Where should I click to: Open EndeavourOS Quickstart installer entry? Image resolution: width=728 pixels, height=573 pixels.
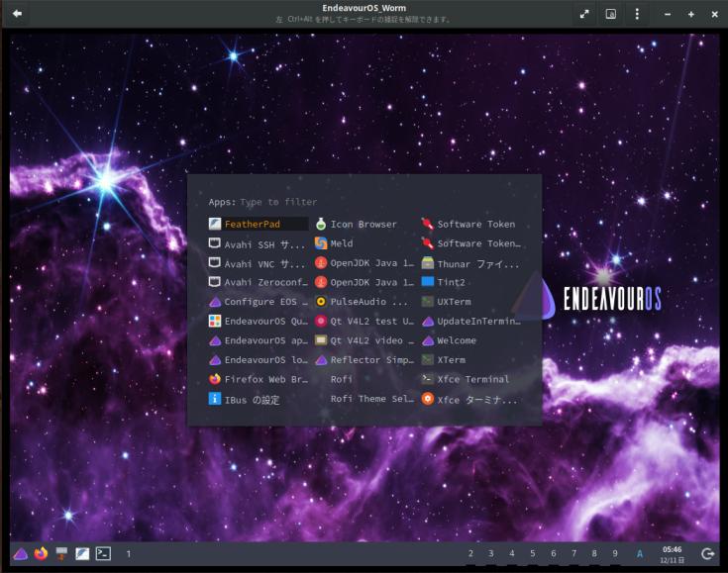click(259, 321)
